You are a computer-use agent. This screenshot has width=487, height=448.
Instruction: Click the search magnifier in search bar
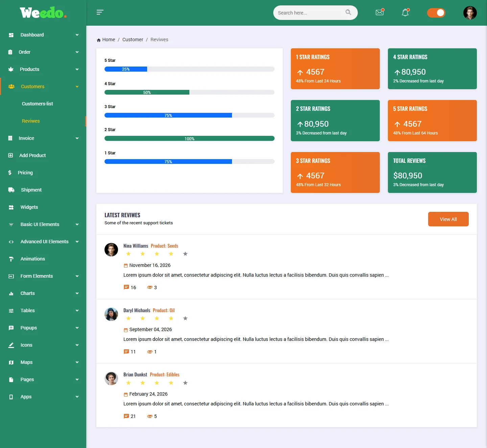(348, 12)
